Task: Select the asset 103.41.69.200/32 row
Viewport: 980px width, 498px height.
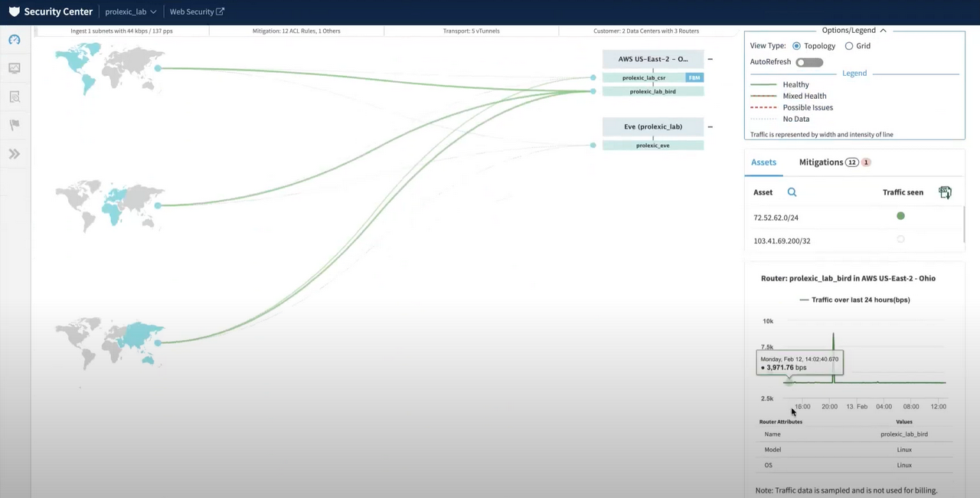Action: pyautogui.click(x=782, y=241)
